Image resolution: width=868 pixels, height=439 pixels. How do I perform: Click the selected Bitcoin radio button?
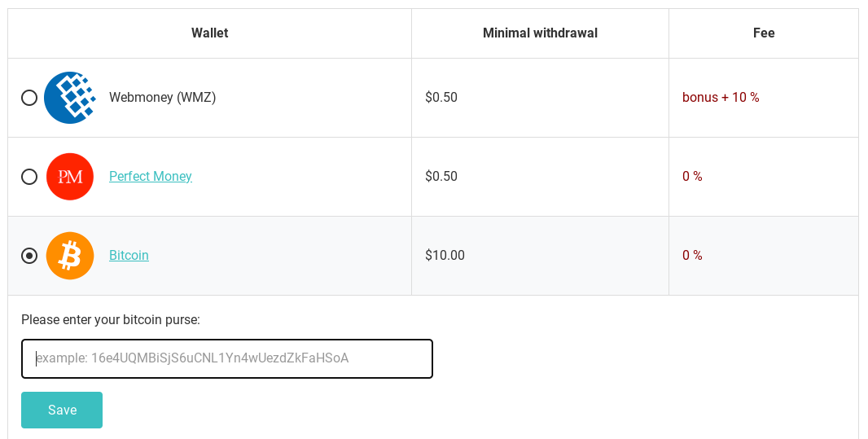29,256
